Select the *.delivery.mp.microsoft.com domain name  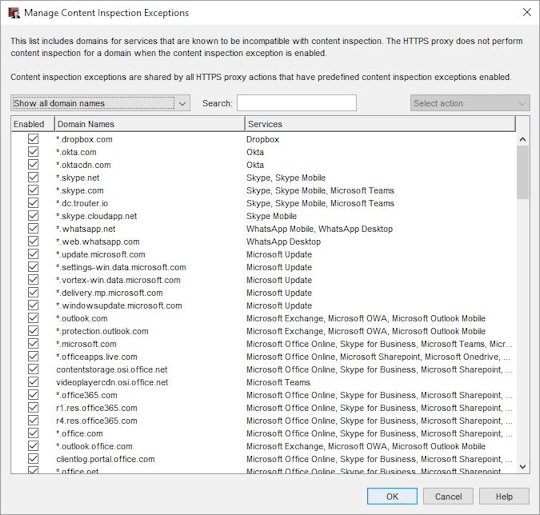(x=110, y=292)
